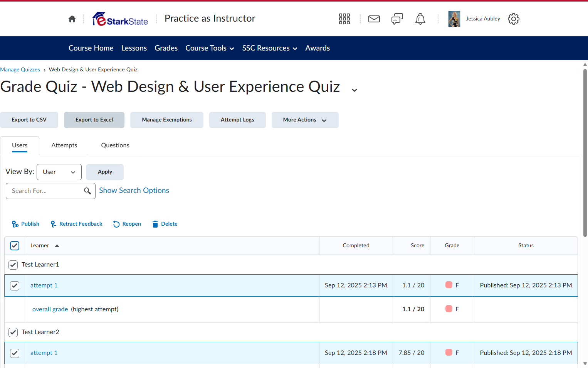
Task: Click the search magnifier icon
Action: pos(87,191)
